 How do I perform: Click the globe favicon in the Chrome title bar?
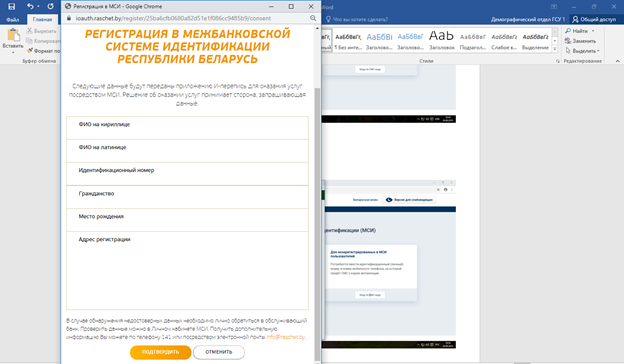[x=68, y=6]
